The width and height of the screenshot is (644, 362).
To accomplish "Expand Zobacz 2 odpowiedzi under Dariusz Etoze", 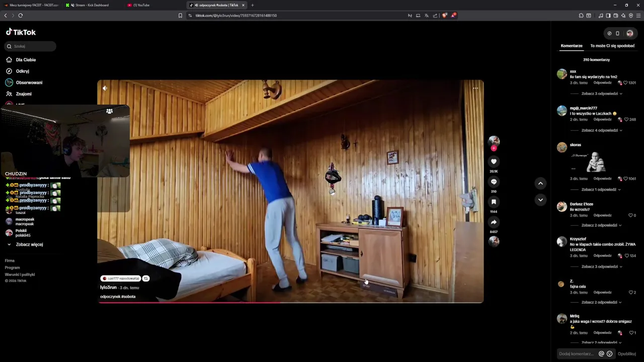I will 602,225.
